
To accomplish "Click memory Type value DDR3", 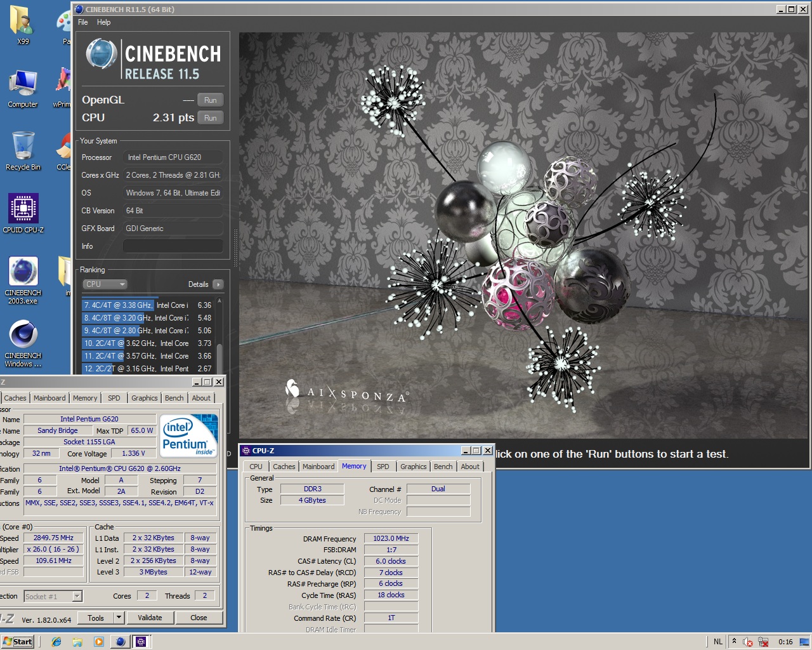I will (312, 489).
